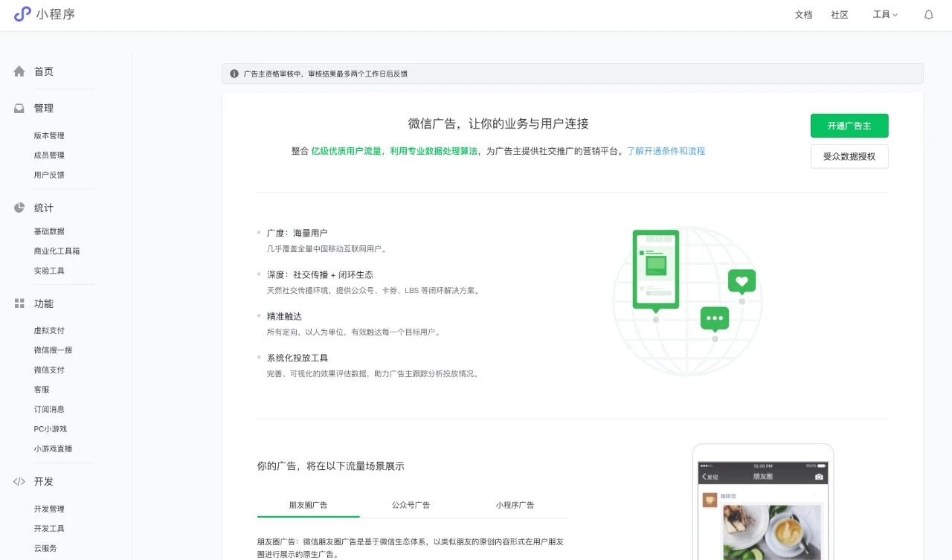952x560 pixels.
Task: Open 开发工具 in the sidebar
Action: pyautogui.click(x=49, y=528)
